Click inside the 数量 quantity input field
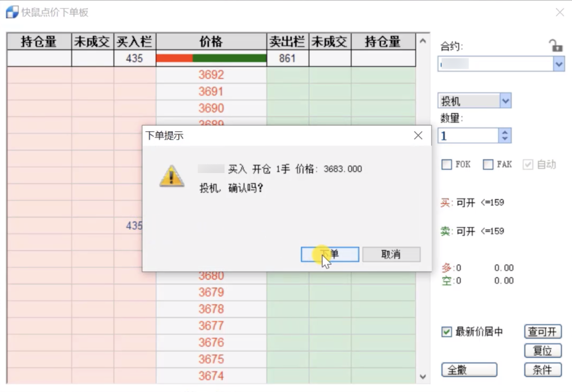This screenshot has height=392, width=572. tap(466, 135)
